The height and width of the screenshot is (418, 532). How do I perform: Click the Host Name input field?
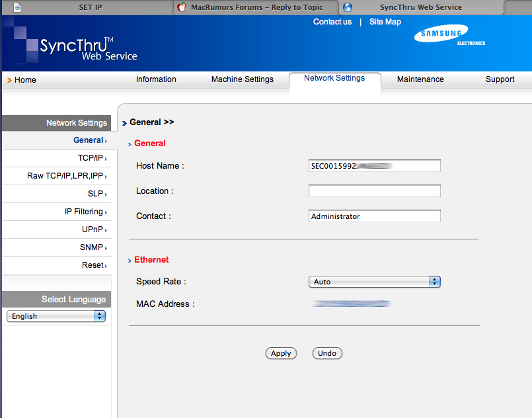click(374, 166)
